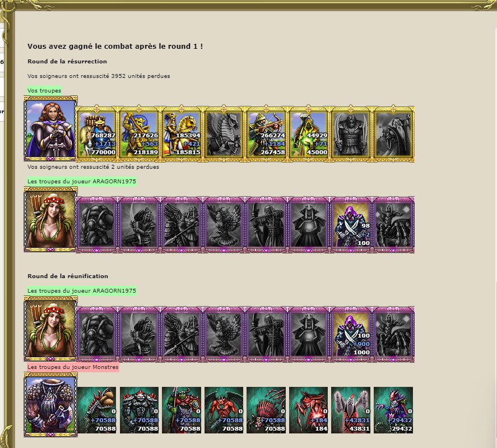Click the greyed spider rider unit in resurrection
Viewport: 497px width, 448px height.
tap(393, 225)
